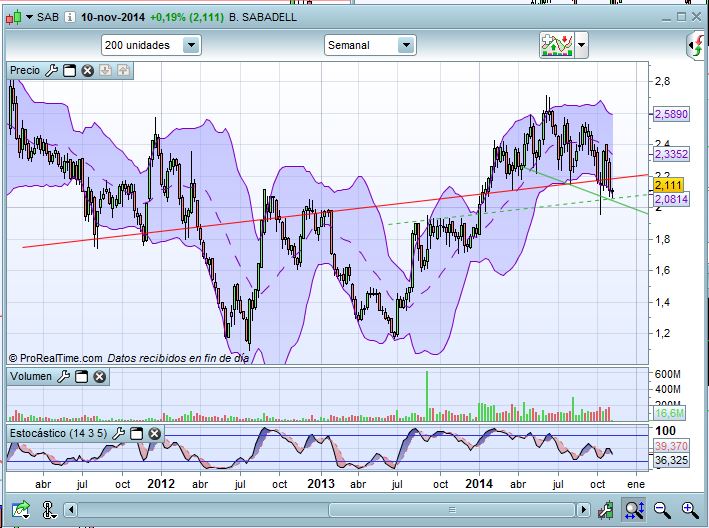Click the Estocástico (14 3 5) title
The height and width of the screenshot is (528, 709).
tap(58, 433)
